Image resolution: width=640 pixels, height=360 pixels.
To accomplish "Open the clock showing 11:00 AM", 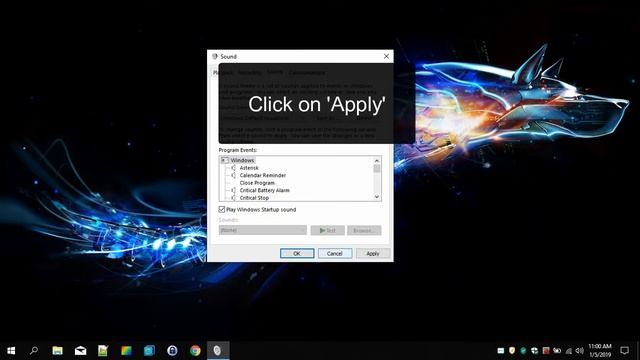I will pyautogui.click(x=600, y=351).
